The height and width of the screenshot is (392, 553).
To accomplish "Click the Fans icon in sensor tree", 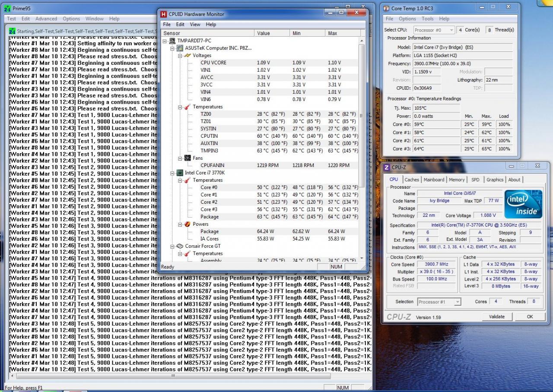I will [x=188, y=158].
